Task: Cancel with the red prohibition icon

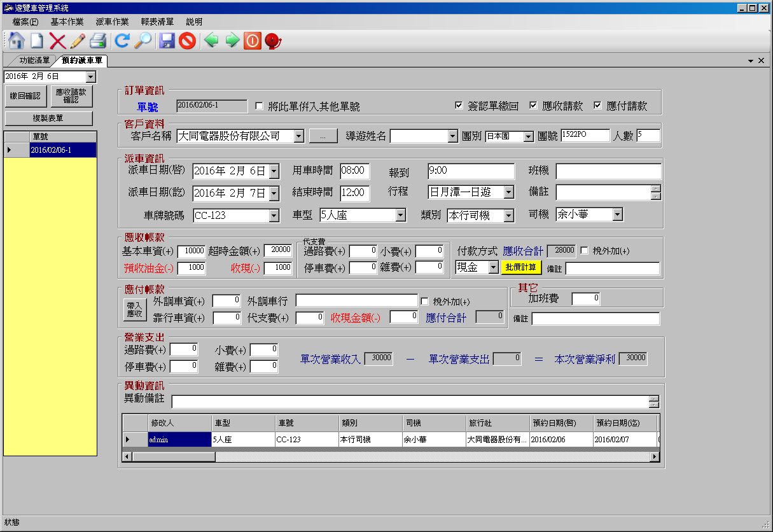Action: click(186, 41)
